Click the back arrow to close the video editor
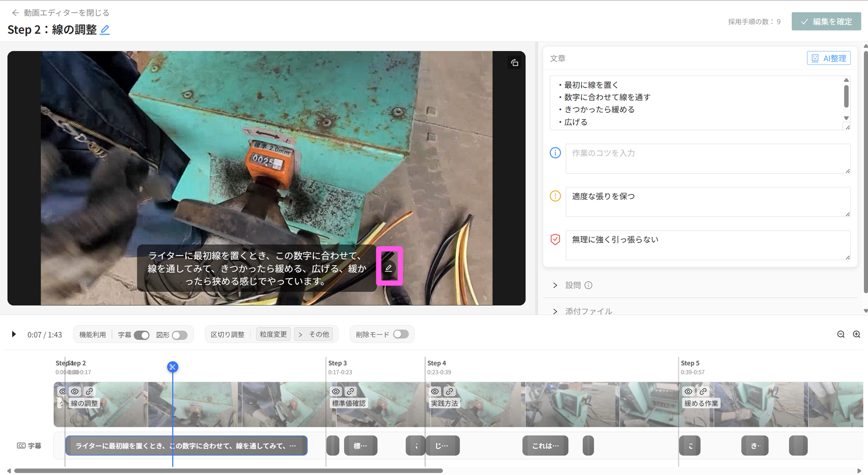This screenshot has width=868, height=475. click(15, 13)
